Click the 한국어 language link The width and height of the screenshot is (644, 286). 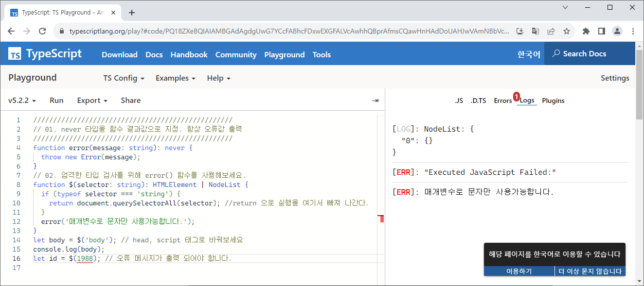coord(529,54)
